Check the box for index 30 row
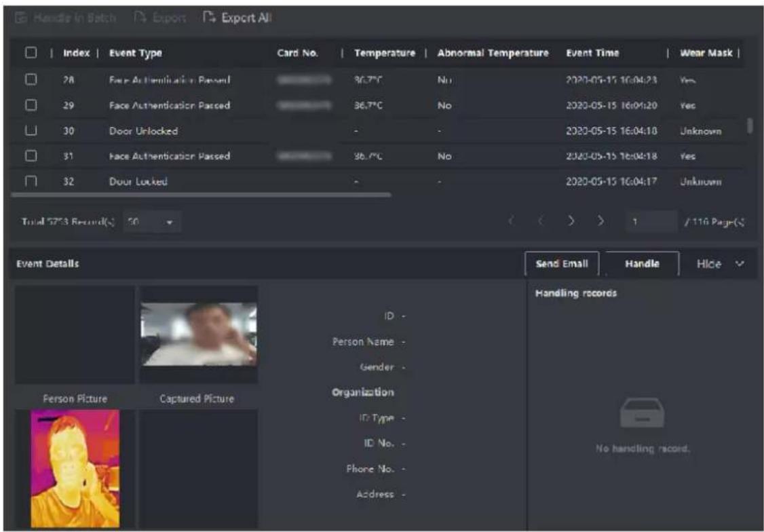Viewport: 764px width, 532px height. pos(31,130)
